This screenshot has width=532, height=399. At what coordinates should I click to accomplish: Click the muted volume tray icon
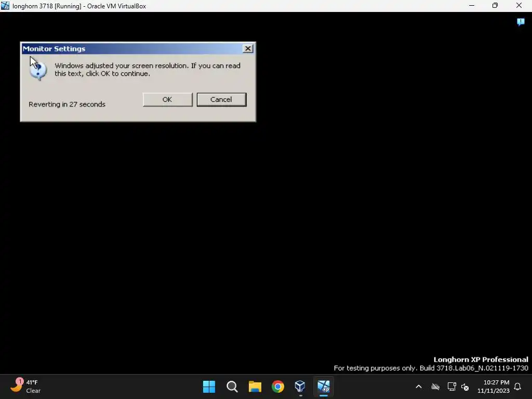coord(465,387)
